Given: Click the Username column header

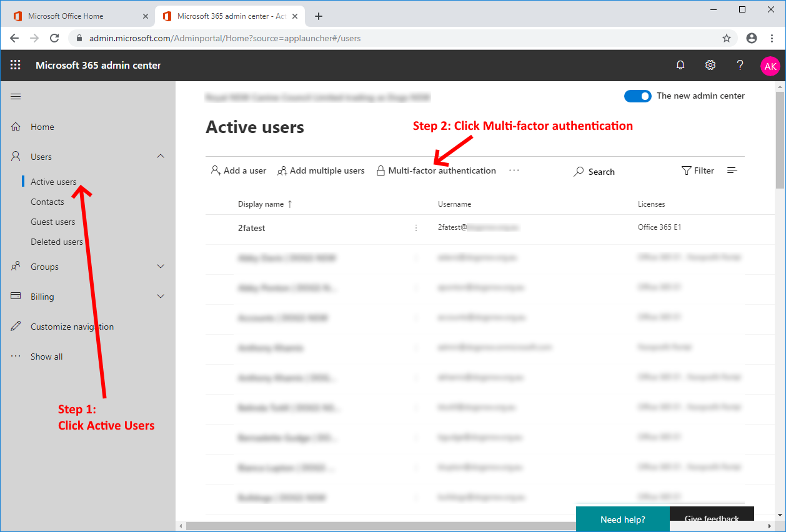Looking at the screenshot, I should [455, 204].
